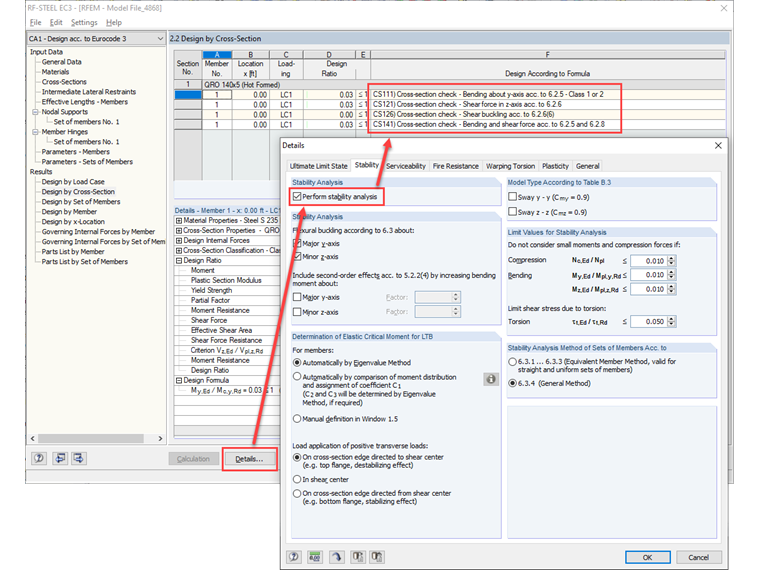The image size is (760, 570).
Task: Select edge directed from shear center option
Action: click(x=297, y=493)
